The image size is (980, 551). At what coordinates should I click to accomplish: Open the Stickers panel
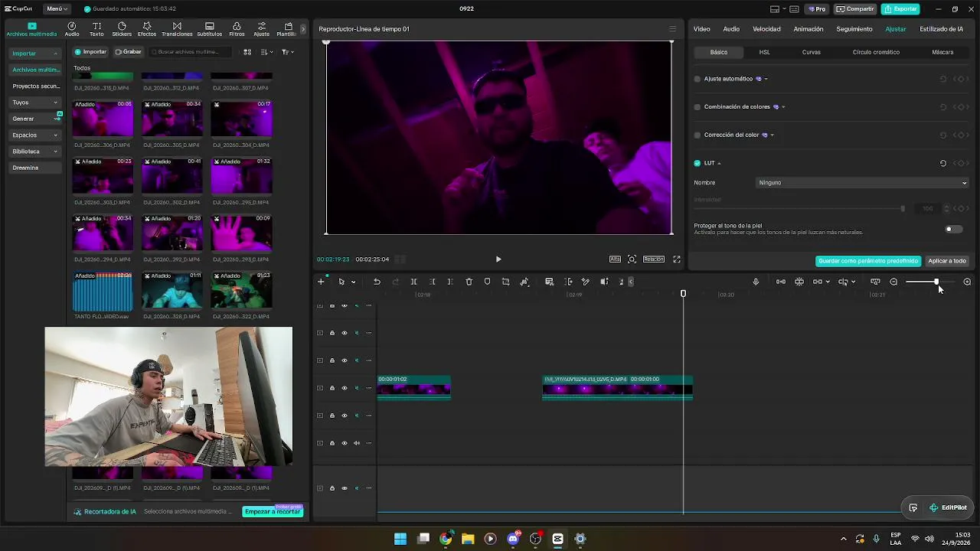[x=122, y=29]
